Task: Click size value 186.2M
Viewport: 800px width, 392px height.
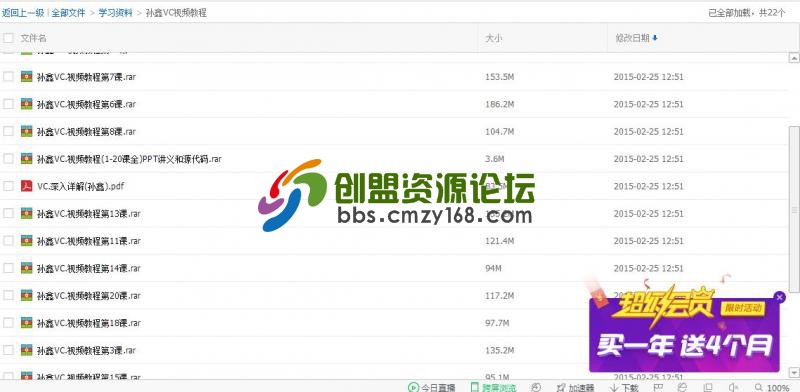Action: click(499, 104)
